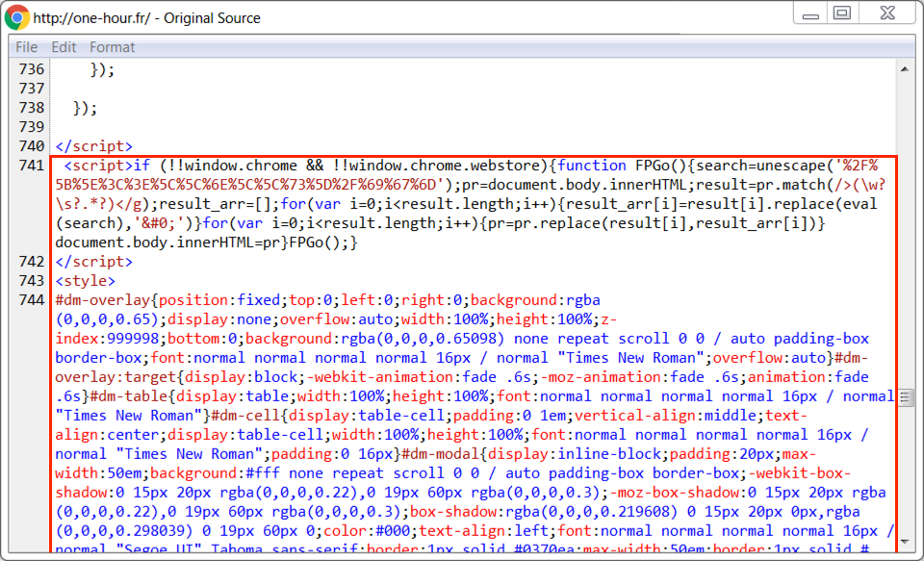Image resolution: width=924 pixels, height=561 pixels.
Task: Open the Edit menu
Action: [x=64, y=47]
